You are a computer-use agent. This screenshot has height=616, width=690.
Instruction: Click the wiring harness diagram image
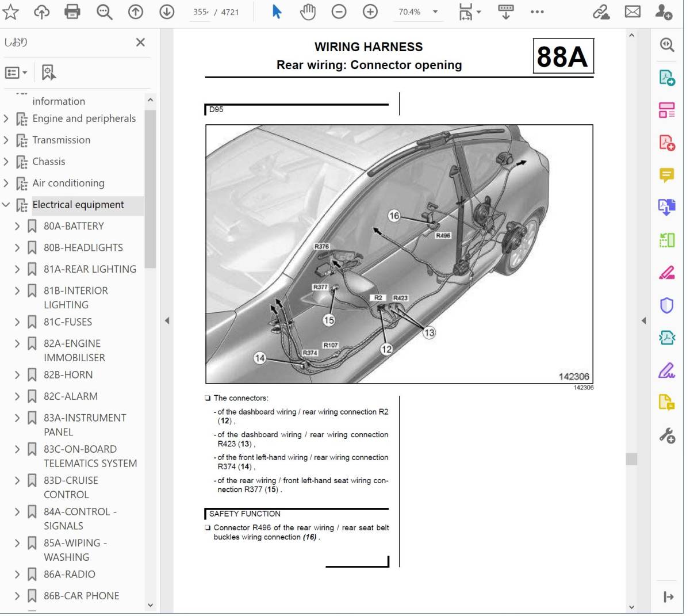399,254
